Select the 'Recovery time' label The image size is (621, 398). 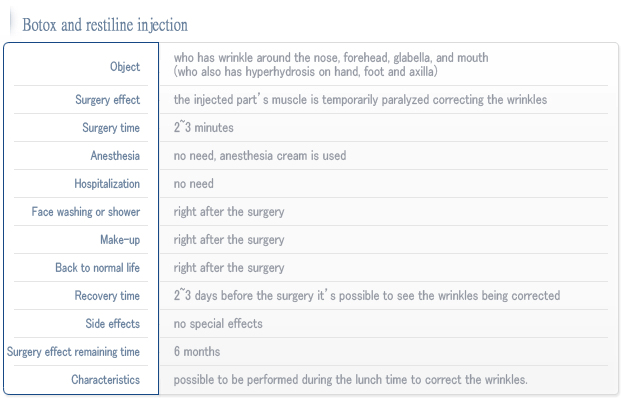click(107, 296)
